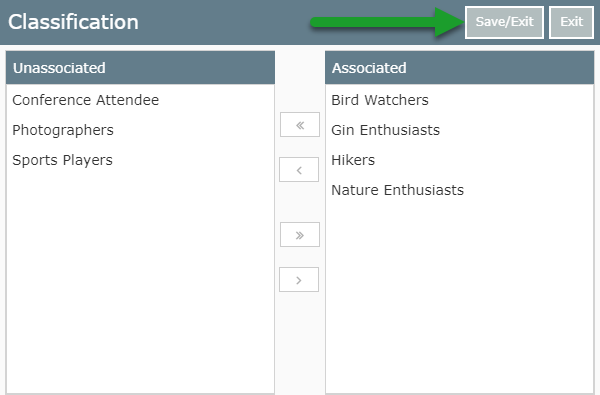The width and height of the screenshot is (600, 395).
Task: Click the blank gap between left and right arrow buttons
Action: 299,202
